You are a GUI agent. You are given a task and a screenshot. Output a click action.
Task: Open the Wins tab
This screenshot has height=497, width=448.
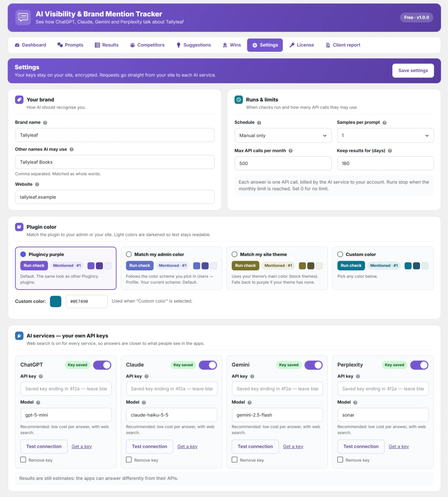(x=232, y=45)
